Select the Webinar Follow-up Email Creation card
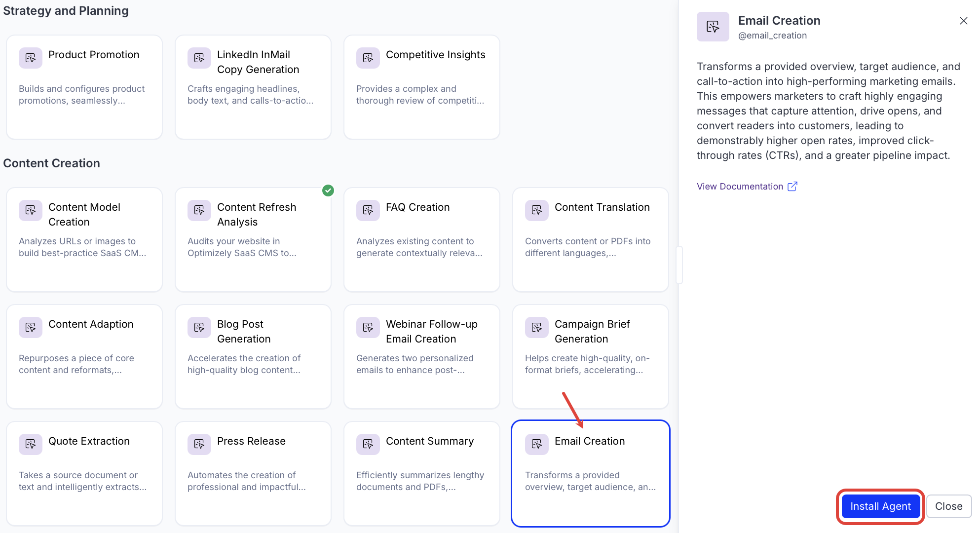The image size is (980, 533). (x=422, y=356)
